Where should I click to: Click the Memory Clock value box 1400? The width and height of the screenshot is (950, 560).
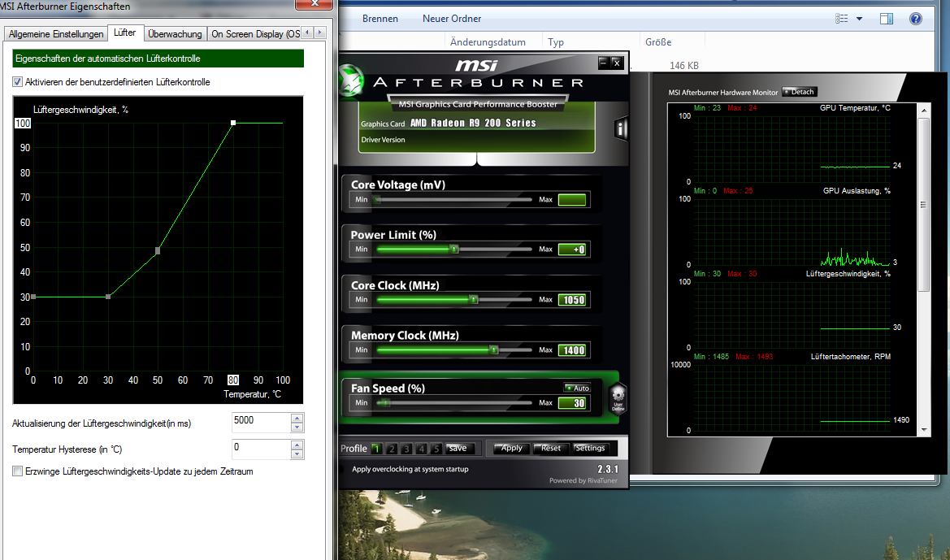(x=572, y=350)
